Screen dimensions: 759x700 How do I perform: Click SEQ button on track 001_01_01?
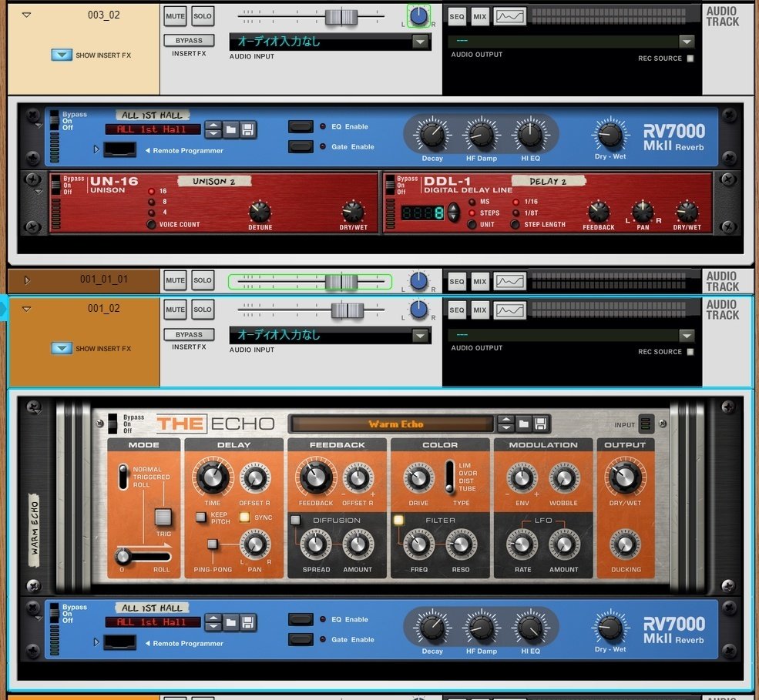457,281
